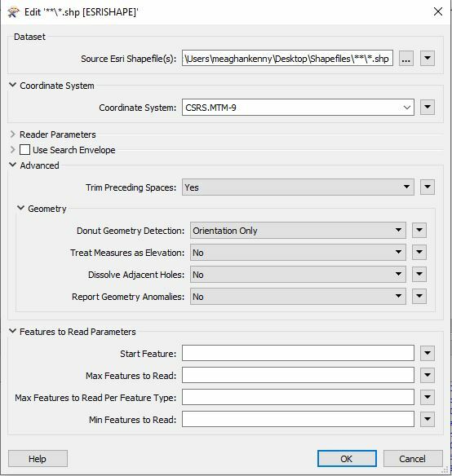The image size is (452, 476).
Task: Open the Donut Geometry Detection dropdown
Action: [298, 231]
